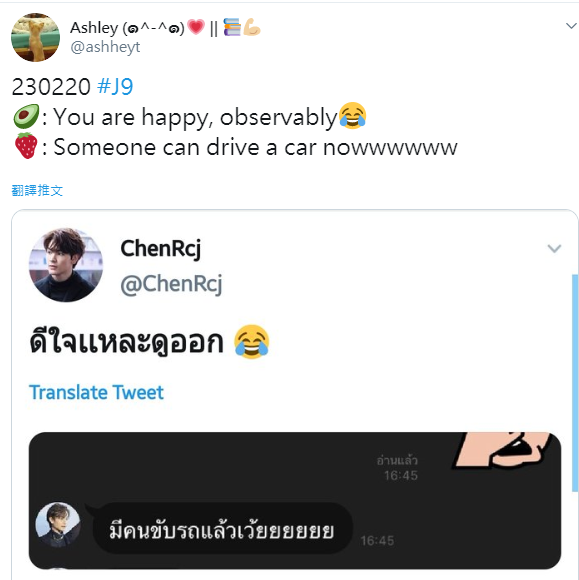Open the #J9 hashtag
Image resolution: width=579 pixels, height=580 pixels.
(115, 87)
